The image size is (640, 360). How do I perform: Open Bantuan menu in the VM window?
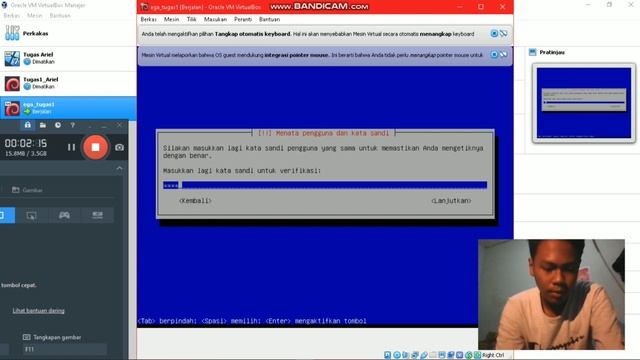click(269, 19)
